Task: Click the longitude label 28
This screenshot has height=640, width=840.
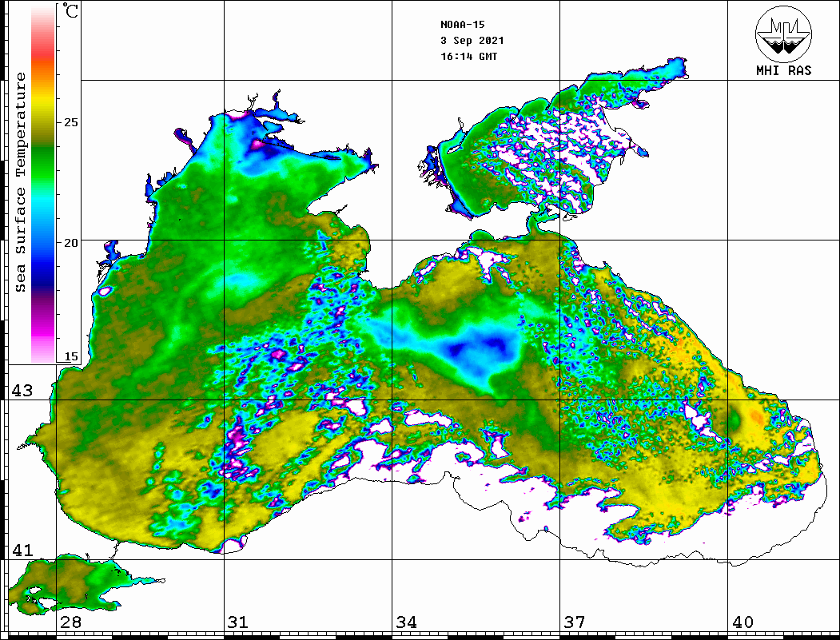Action: tap(70, 622)
